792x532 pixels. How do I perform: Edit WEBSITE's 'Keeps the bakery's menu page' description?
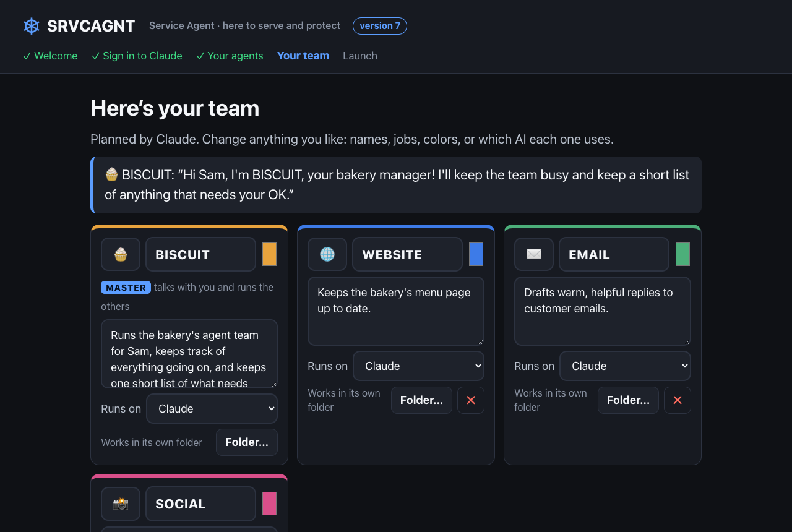coord(396,311)
